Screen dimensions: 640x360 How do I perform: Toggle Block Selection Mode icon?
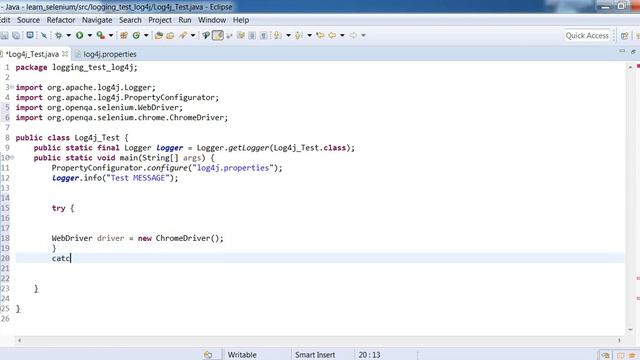[252, 36]
